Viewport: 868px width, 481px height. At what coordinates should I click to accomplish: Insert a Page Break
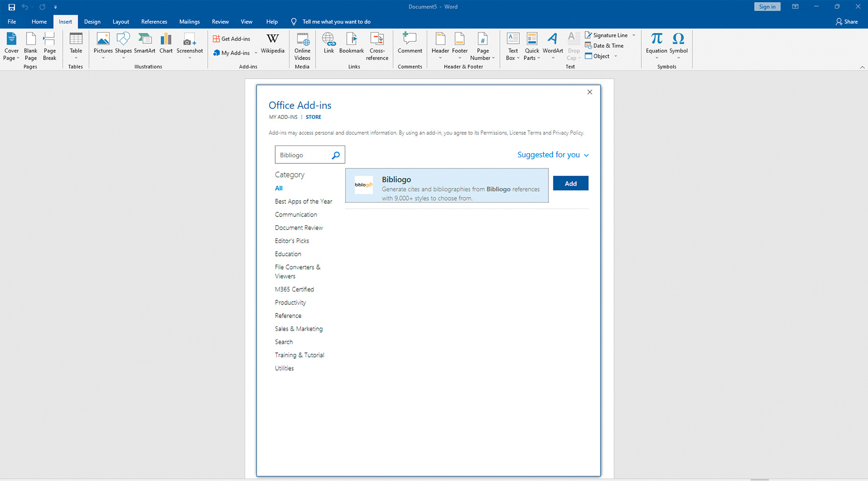(x=50, y=46)
